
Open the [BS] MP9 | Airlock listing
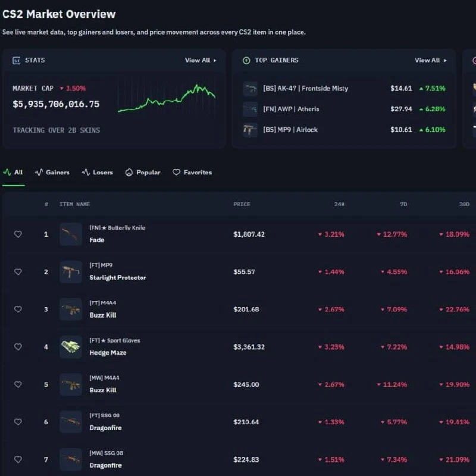290,130
